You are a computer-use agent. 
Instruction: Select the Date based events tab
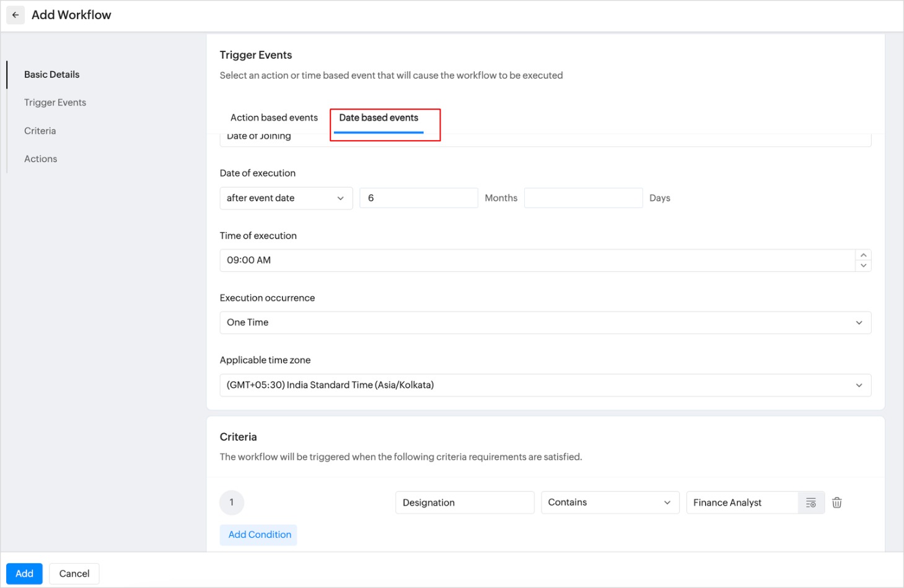coord(379,118)
